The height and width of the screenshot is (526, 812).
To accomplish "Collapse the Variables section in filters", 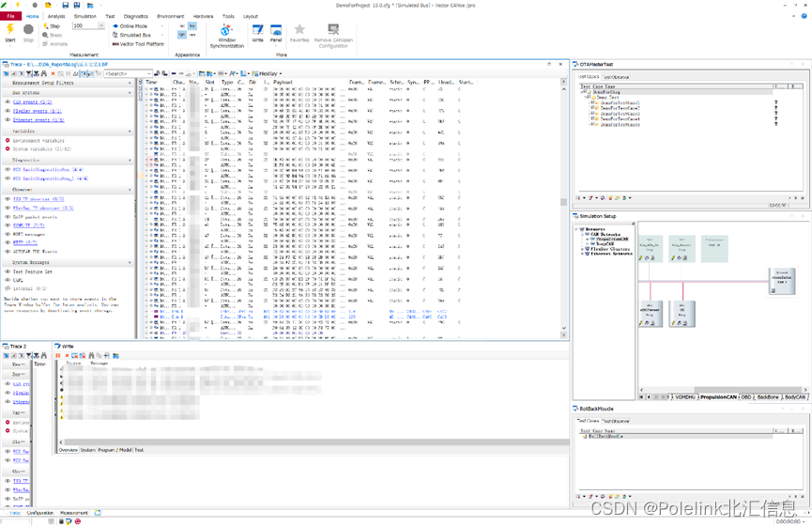I will point(130,131).
